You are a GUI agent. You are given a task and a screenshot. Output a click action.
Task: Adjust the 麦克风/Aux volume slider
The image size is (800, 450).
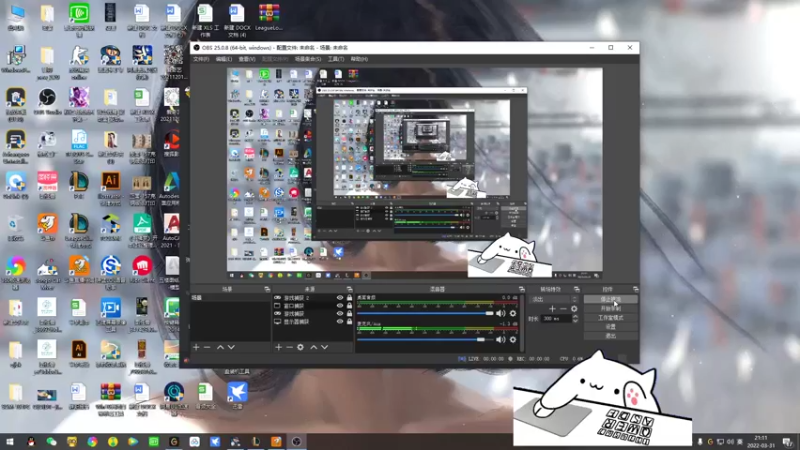(425, 339)
